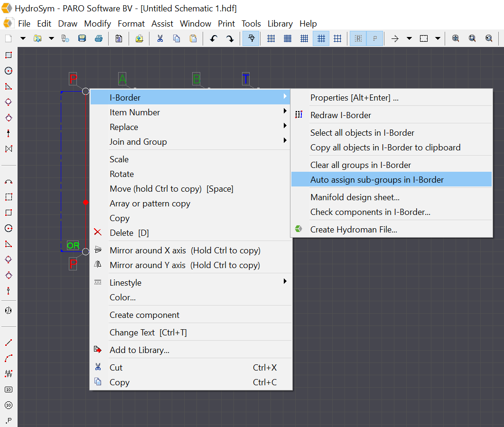Viewport: 504px width, 427px height.
Task: Click the clipboard document icon beside the printer
Action: [x=119, y=38]
